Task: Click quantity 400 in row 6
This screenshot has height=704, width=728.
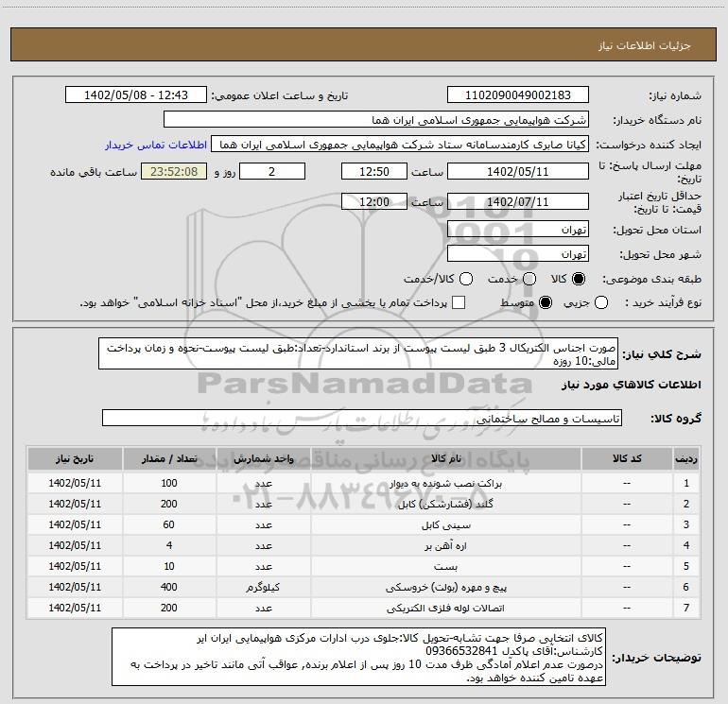Action: pos(169,587)
